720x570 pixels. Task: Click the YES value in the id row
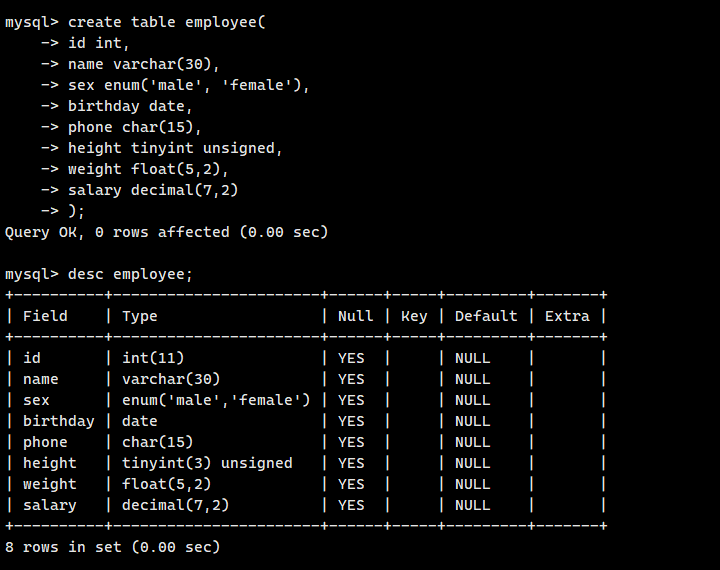(351, 358)
